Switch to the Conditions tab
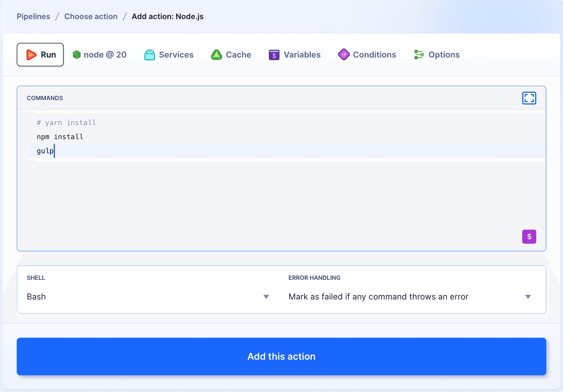The width and height of the screenshot is (563, 392). click(367, 55)
